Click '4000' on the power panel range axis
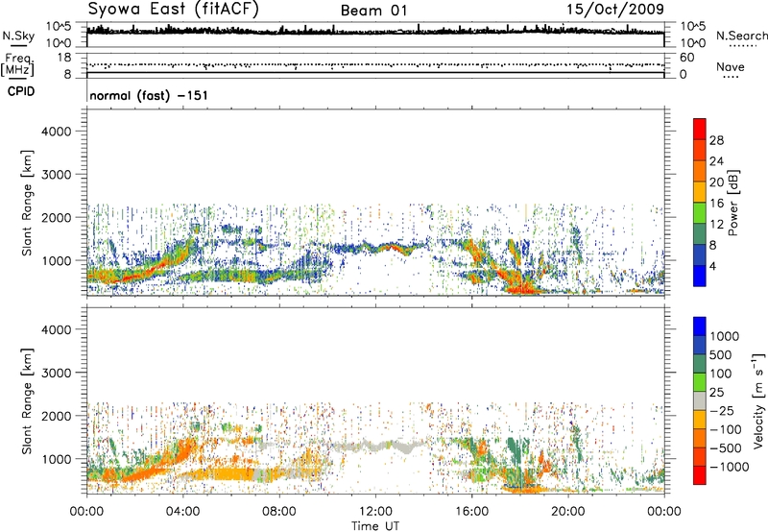Screen dimensions: 768x532 [57, 132]
